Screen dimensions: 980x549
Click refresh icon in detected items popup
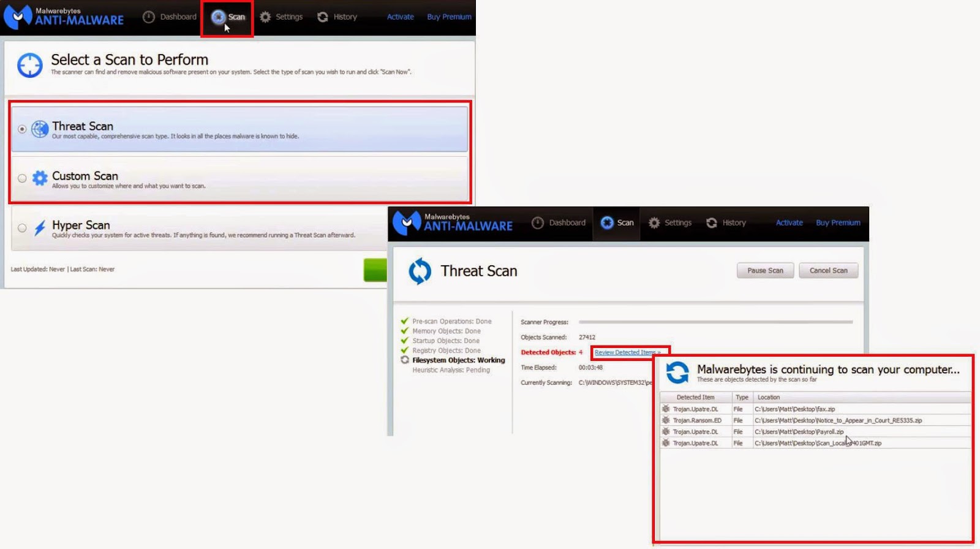(677, 373)
